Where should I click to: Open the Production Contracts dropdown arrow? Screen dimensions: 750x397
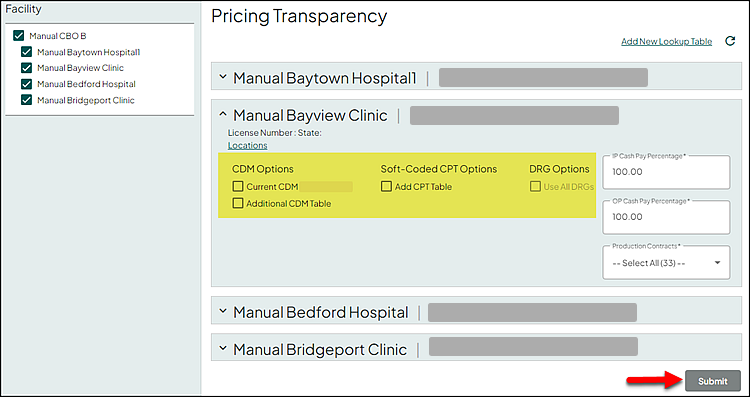point(717,263)
